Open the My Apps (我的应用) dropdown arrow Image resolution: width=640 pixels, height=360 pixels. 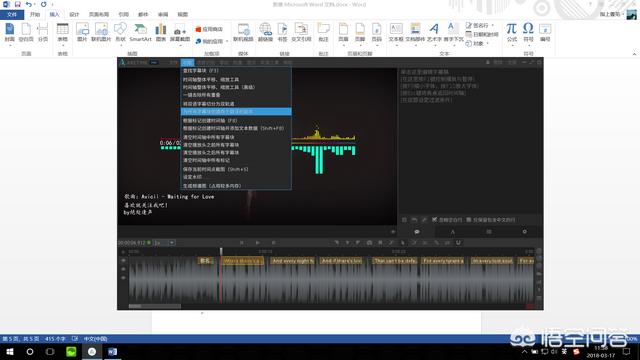coord(227,41)
